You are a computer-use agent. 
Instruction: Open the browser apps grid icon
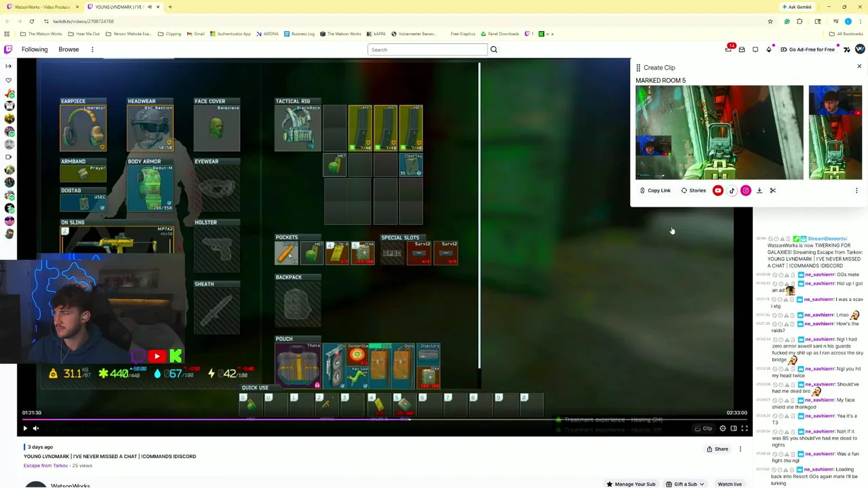pyautogui.click(x=7, y=34)
